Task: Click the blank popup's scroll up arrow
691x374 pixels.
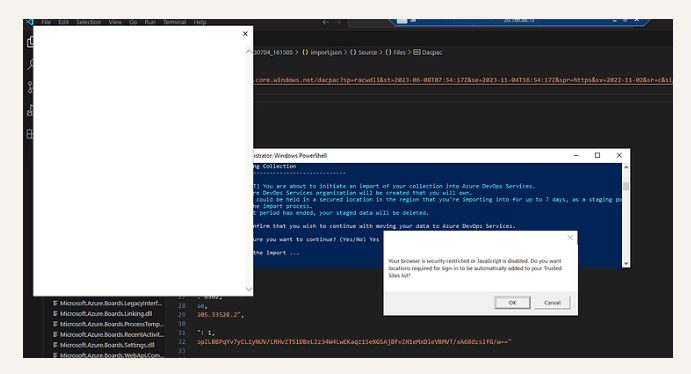Action: pos(249,52)
